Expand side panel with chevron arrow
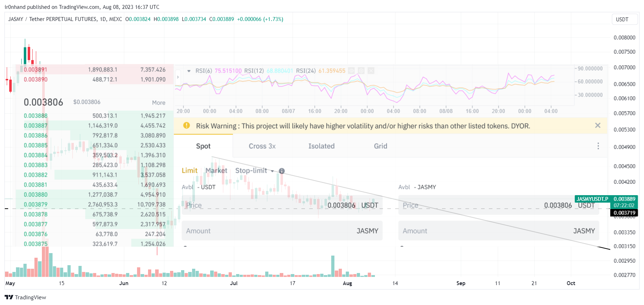644x305 pixels. click(x=178, y=77)
